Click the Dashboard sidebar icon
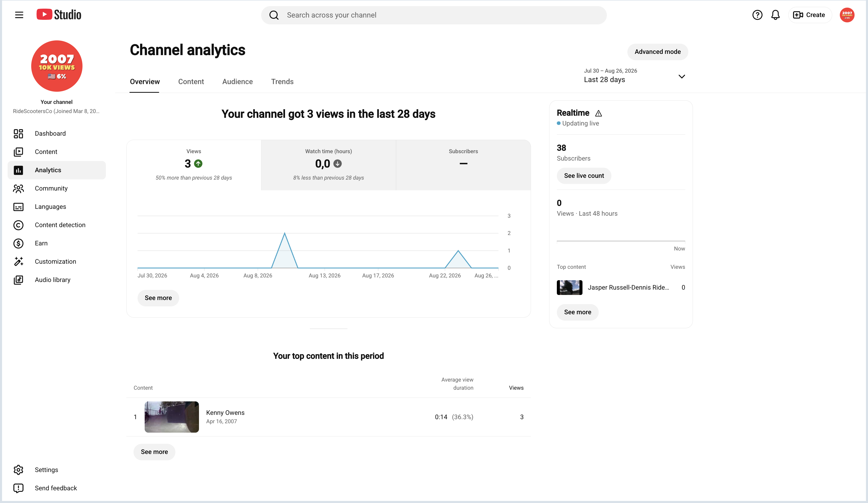Viewport: 868px width, 503px height. tap(18, 133)
